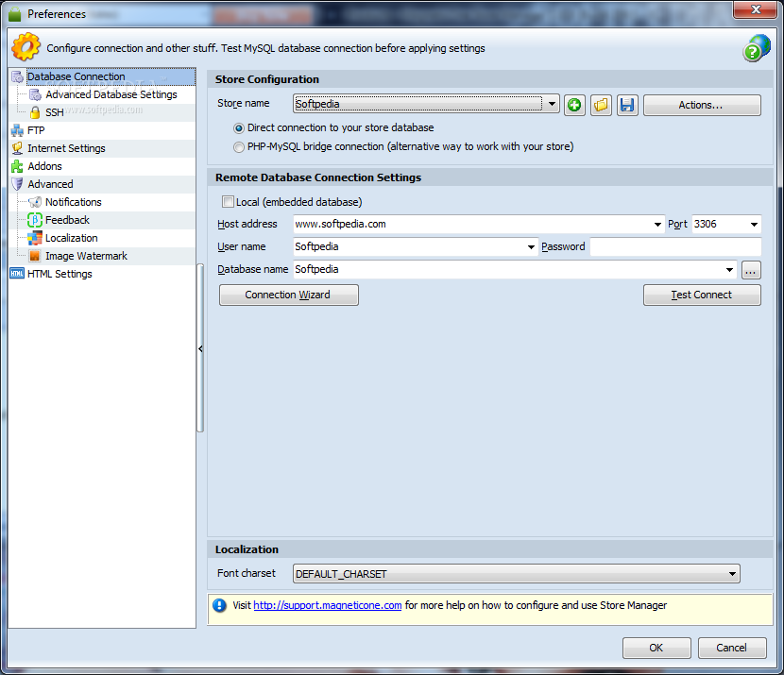
Task: Click the FTP network icon
Action: tap(18, 130)
